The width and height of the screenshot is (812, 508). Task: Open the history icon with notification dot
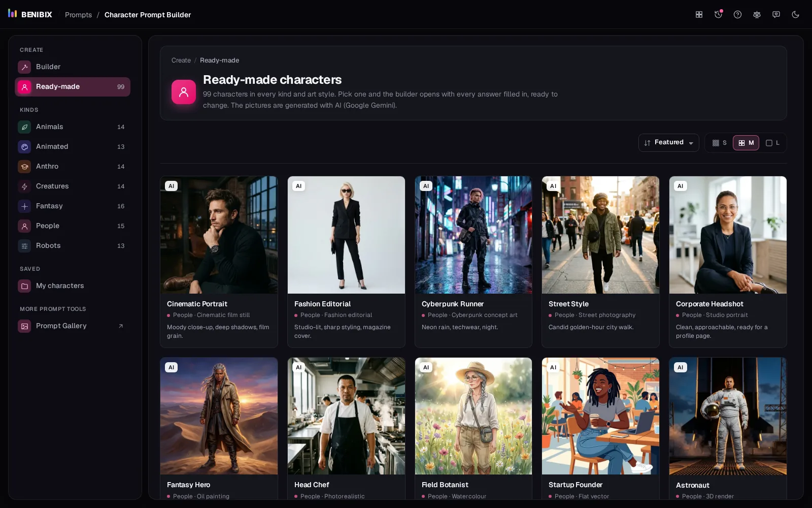[718, 15]
